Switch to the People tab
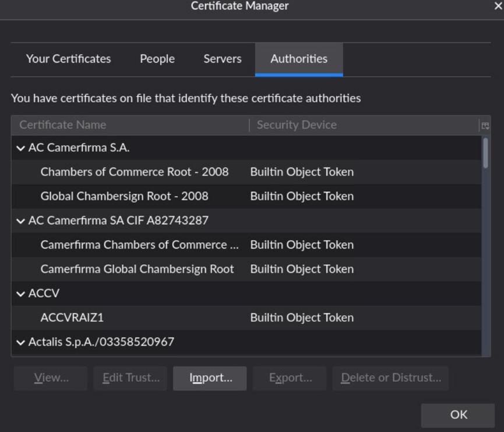Screen dimensions: 504x432 [x=157, y=59]
